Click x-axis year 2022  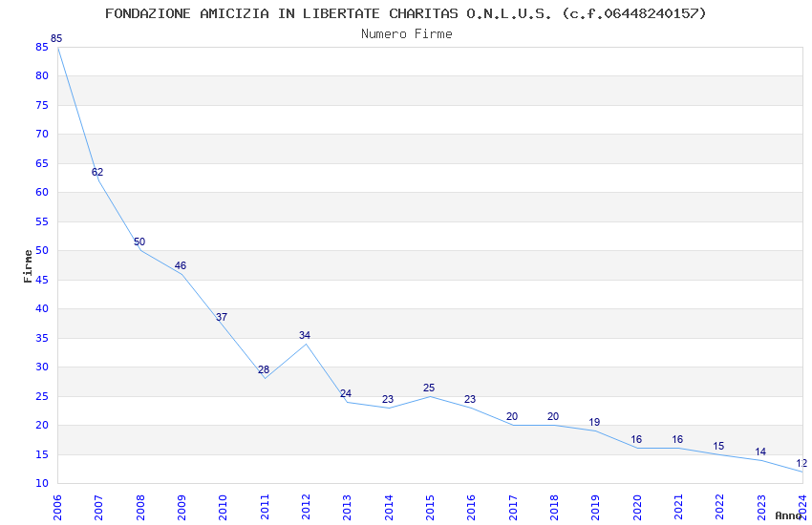[x=720, y=507]
